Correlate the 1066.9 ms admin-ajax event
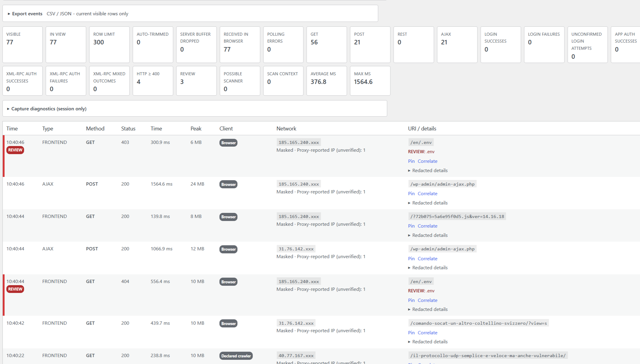This screenshot has height=364, width=640. pos(427,258)
